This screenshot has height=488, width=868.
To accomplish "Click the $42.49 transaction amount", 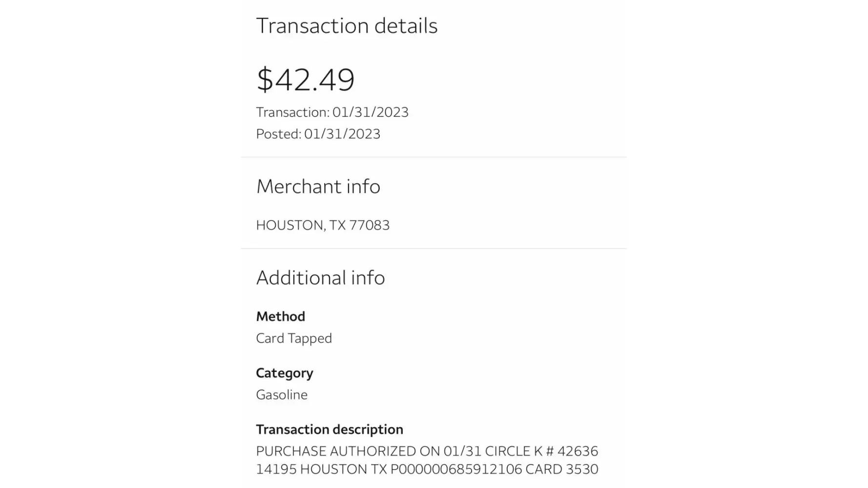I will tap(306, 80).
